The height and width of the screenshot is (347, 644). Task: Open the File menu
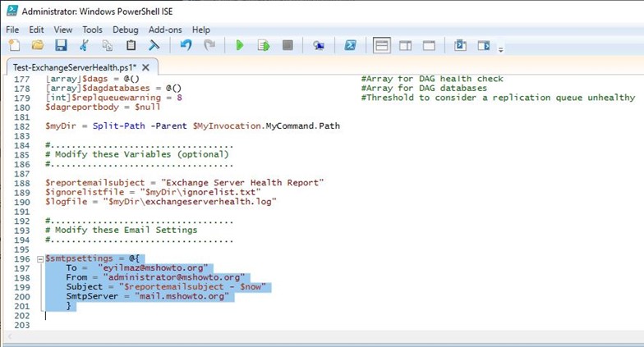pyautogui.click(x=12, y=30)
